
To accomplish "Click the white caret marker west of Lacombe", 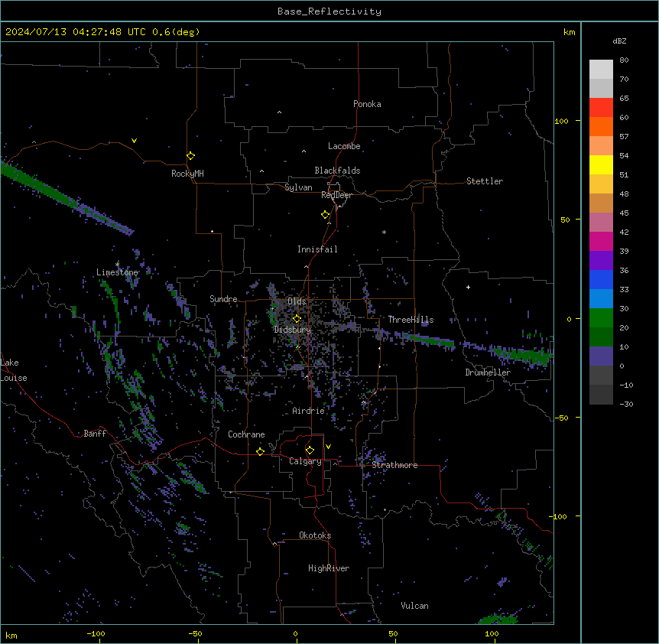I will tap(304, 151).
